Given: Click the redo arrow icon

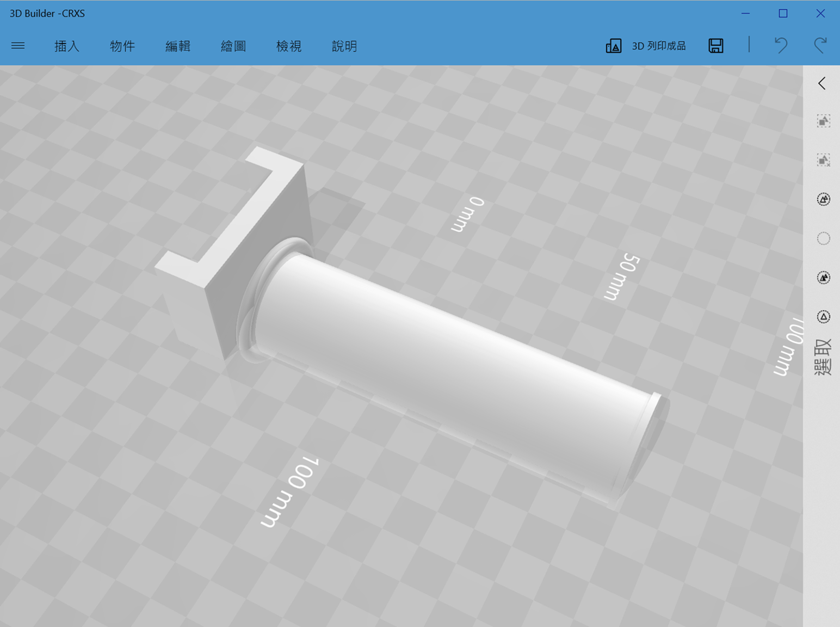Looking at the screenshot, I should pos(820,45).
